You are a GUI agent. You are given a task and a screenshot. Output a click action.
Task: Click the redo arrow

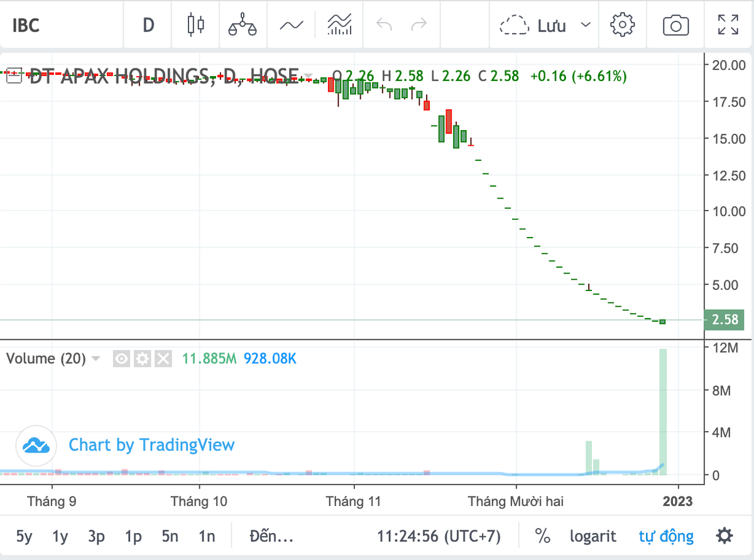[418, 25]
